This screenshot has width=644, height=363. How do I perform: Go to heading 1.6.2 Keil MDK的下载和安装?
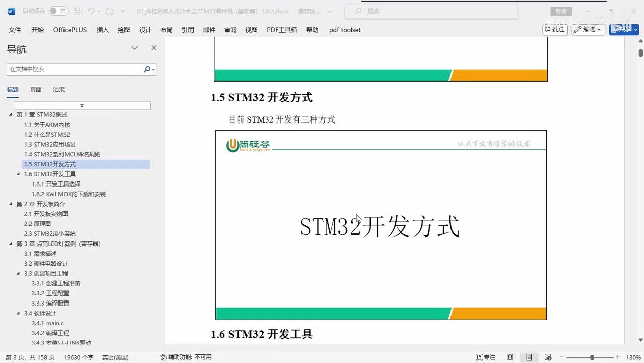pos(69,194)
